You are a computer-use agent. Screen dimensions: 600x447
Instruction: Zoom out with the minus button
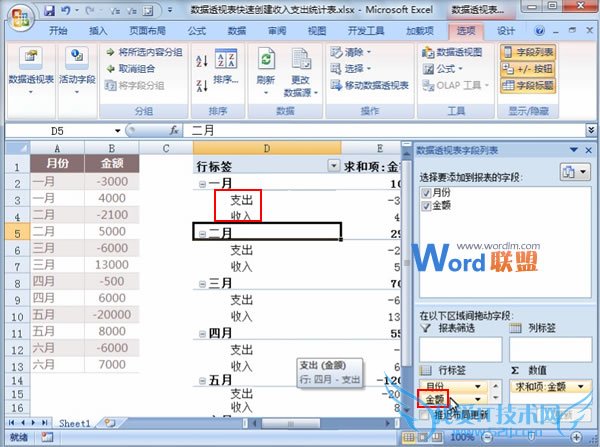pyautogui.click(x=487, y=437)
